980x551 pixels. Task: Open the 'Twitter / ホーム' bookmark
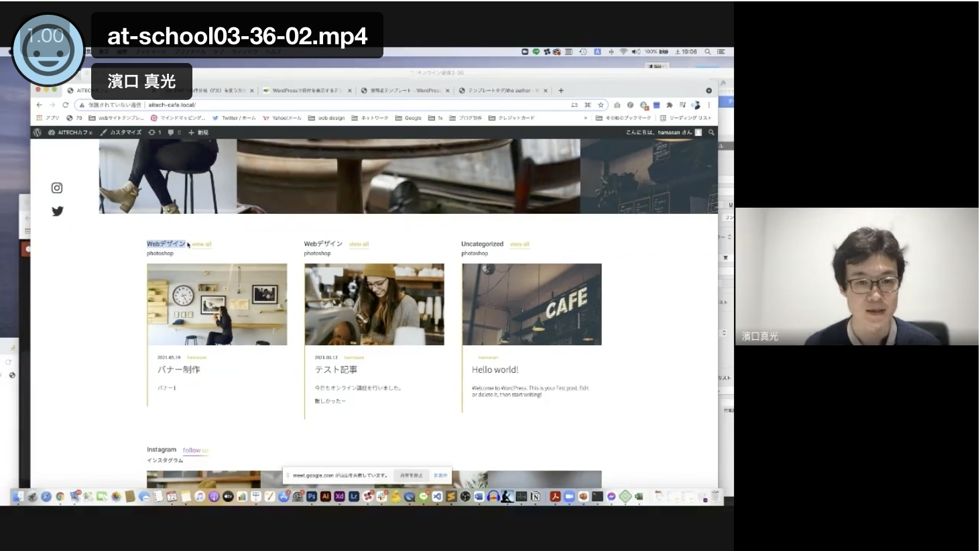pyautogui.click(x=234, y=118)
